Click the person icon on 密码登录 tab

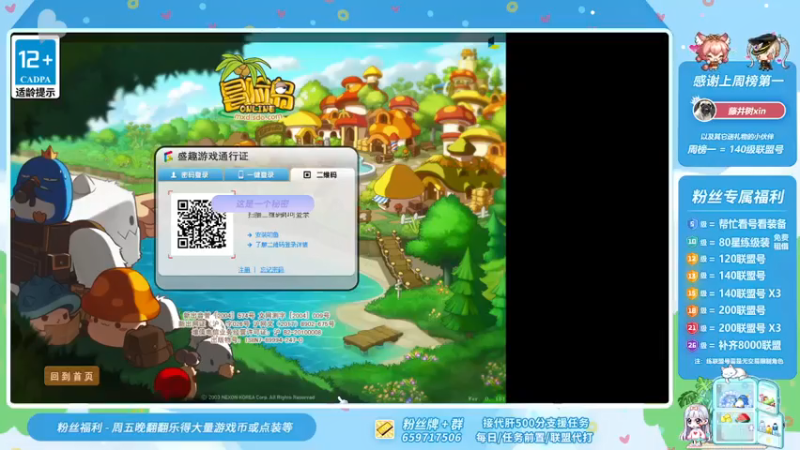(173, 174)
